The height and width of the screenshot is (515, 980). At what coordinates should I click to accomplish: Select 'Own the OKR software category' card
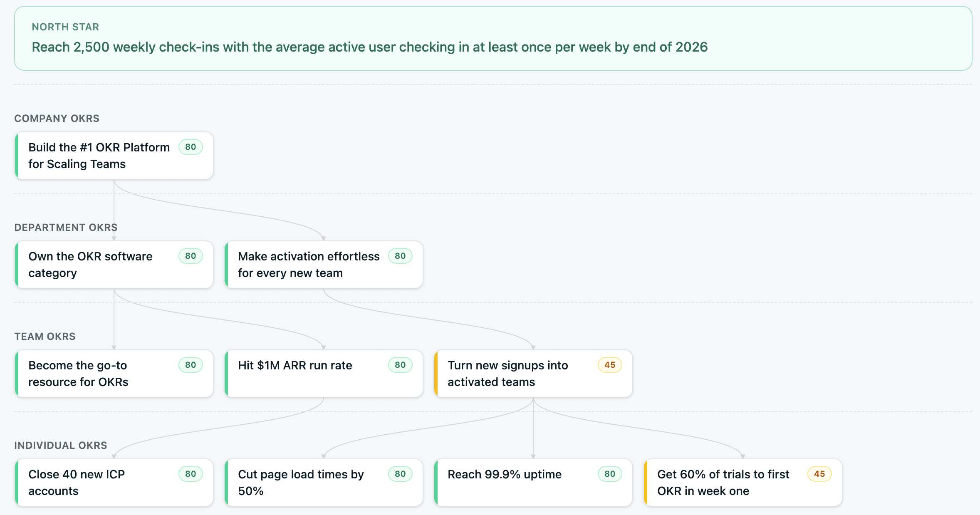(114, 265)
